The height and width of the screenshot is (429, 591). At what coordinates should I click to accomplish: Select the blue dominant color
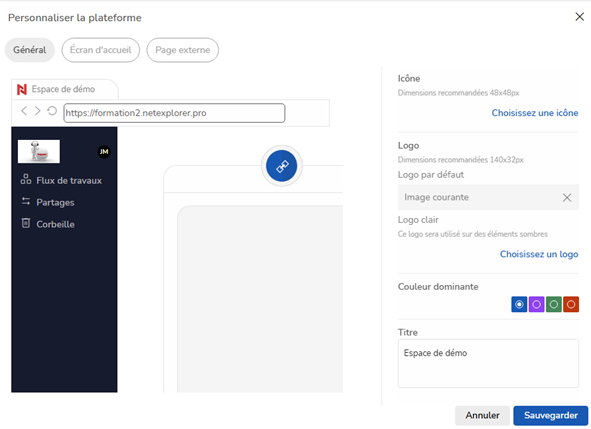coord(519,304)
